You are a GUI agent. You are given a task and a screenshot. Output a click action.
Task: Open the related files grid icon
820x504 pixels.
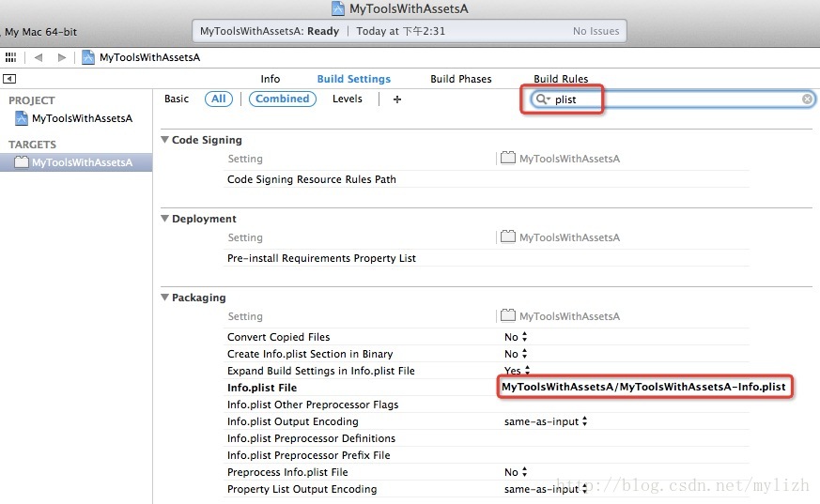click(x=10, y=57)
